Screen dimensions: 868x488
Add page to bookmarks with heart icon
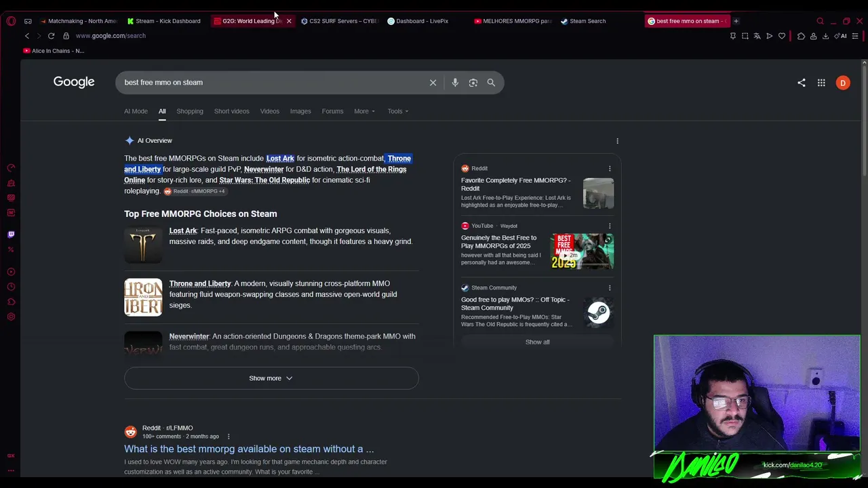pos(782,36)
